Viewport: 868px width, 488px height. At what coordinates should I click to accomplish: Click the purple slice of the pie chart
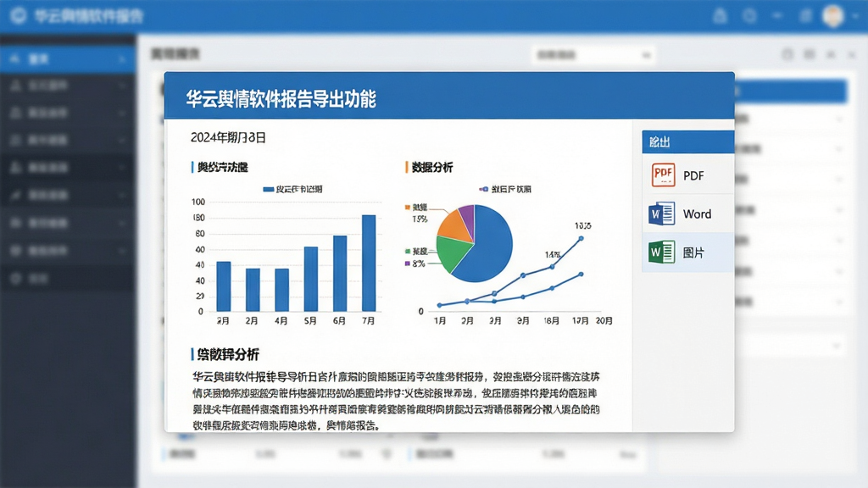click(x=468, y=220)
